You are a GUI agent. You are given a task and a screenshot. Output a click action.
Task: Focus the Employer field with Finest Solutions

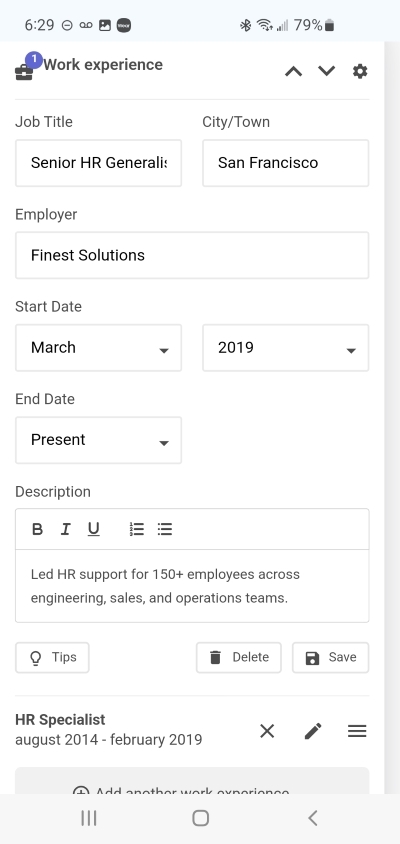coord(192,255)
